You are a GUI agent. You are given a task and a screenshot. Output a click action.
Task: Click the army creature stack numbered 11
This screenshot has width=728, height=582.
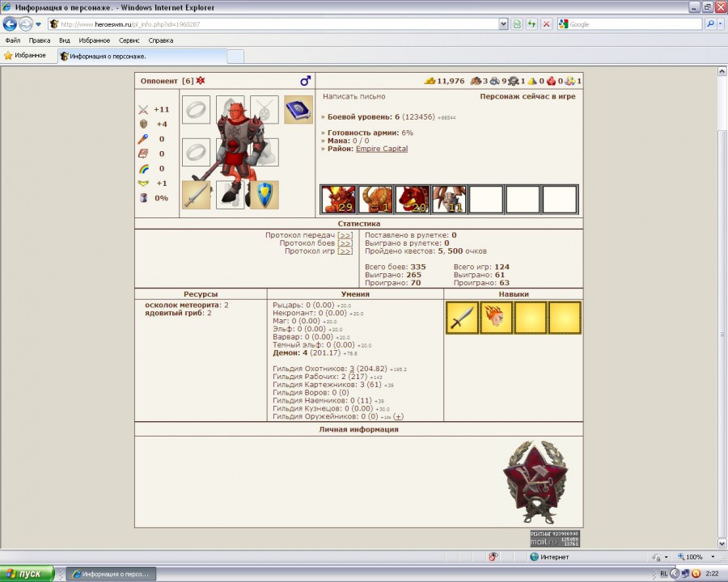click(x=449, y=200)
